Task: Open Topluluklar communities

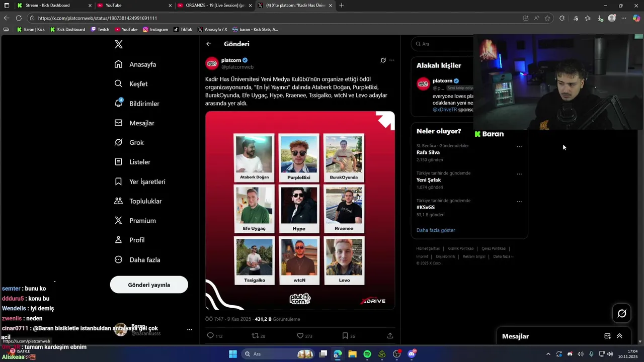Action: coord(138,201)
